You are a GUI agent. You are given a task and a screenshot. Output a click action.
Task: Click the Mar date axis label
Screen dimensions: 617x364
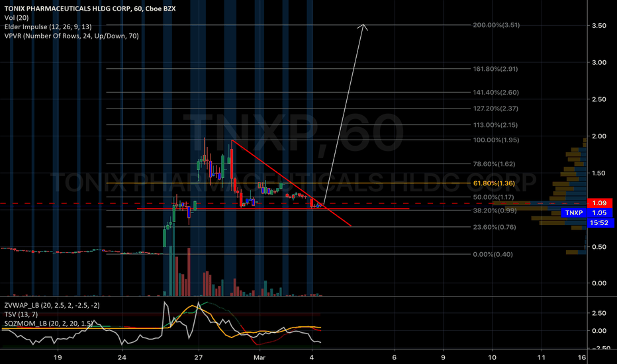(260, 357)
